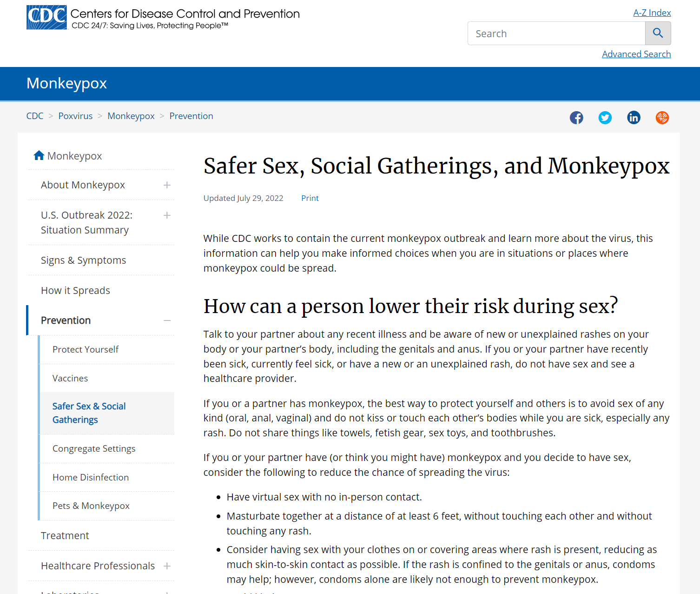Screen dimensions: 700x594
Task: Open the A-Z Index link
Action: click(x=652, y=13)
